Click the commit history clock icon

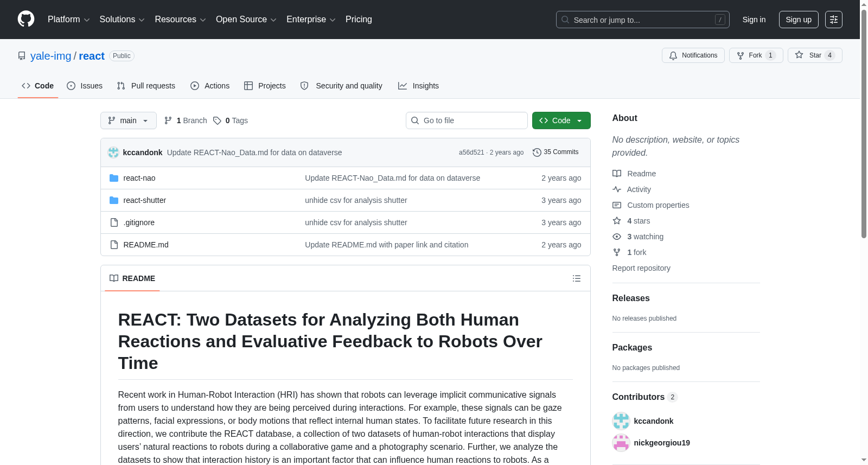(537, 152)
